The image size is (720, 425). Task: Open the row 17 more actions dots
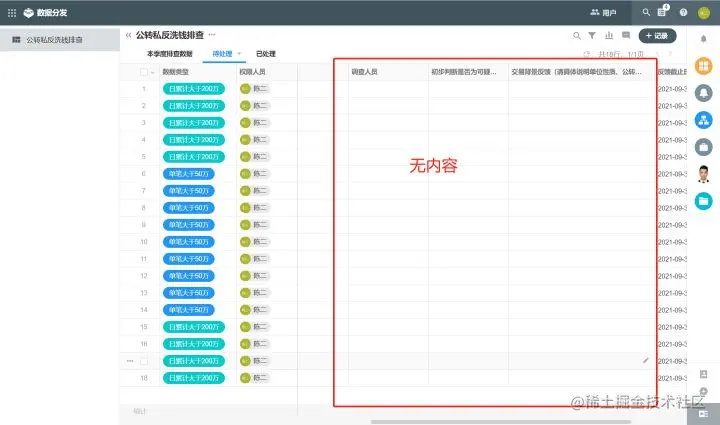(130, 361)
